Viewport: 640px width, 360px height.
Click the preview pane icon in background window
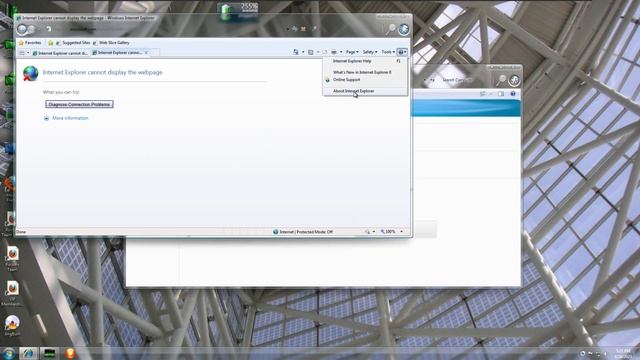[x=501, y=94]
